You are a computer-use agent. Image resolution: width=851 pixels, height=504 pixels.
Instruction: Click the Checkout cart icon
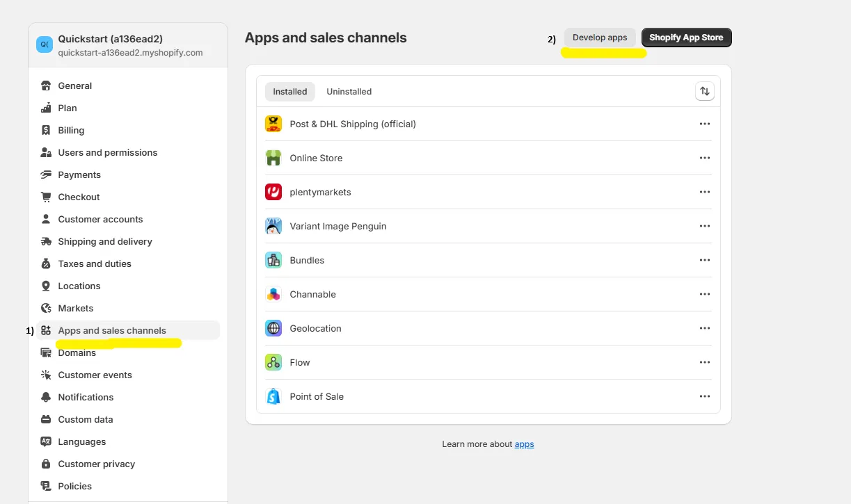46,197
